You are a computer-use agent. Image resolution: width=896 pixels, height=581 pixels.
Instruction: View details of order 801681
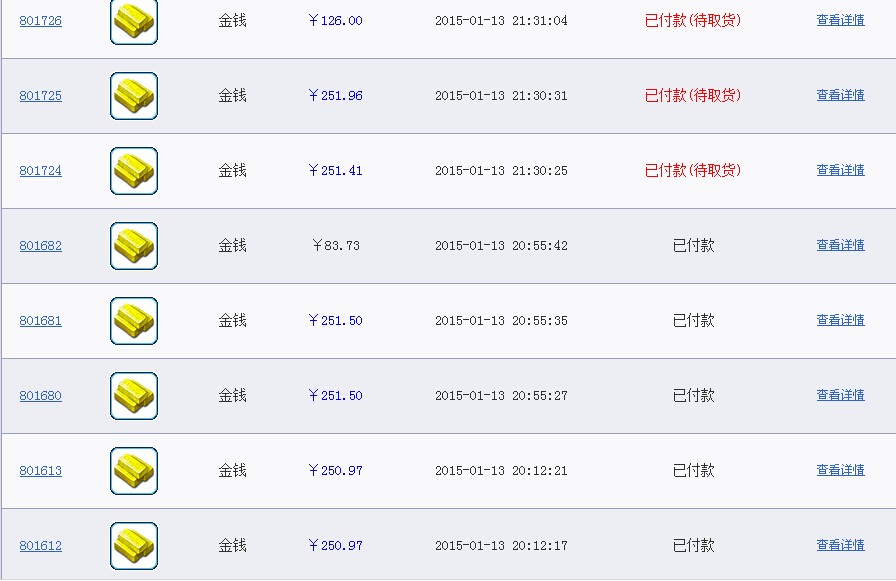click(x=841, y=320)
